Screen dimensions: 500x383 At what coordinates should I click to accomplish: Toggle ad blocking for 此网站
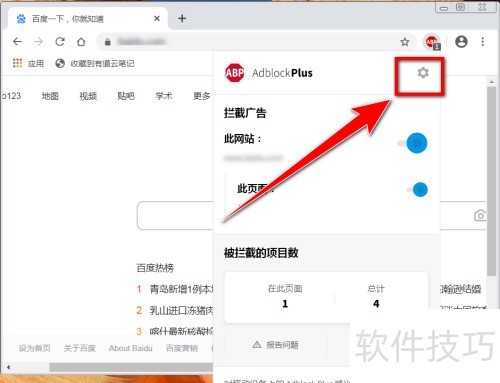pyautogui.click(x=413, y=143)
